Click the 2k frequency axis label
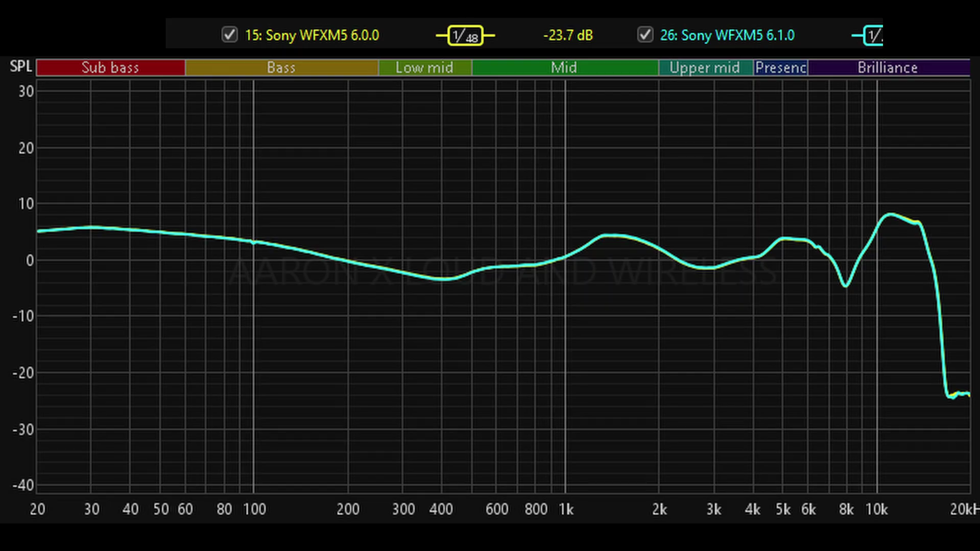 click(659, 509)
